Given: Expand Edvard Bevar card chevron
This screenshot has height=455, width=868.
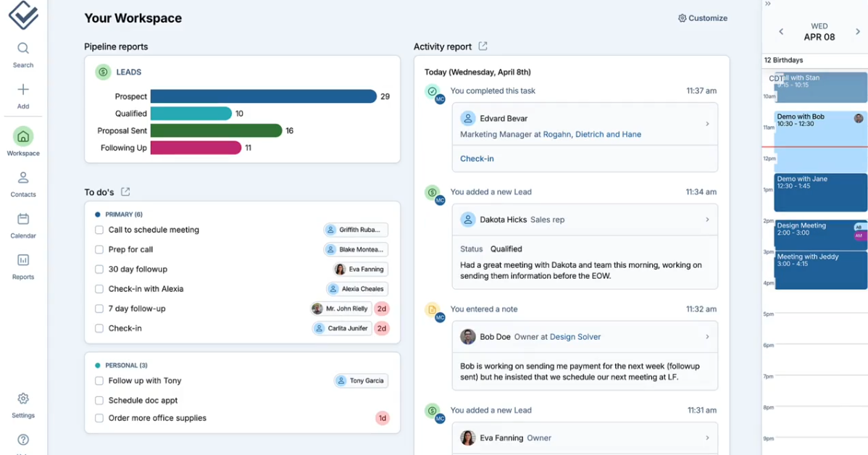Looking at the screenshot, I should tap(707, 124).
